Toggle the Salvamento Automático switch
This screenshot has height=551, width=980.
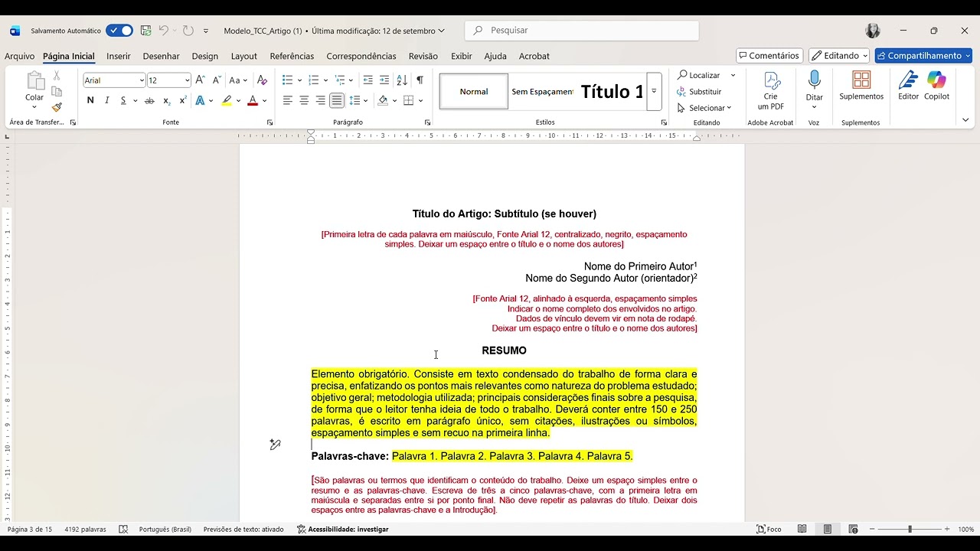(x=119, y=31)
